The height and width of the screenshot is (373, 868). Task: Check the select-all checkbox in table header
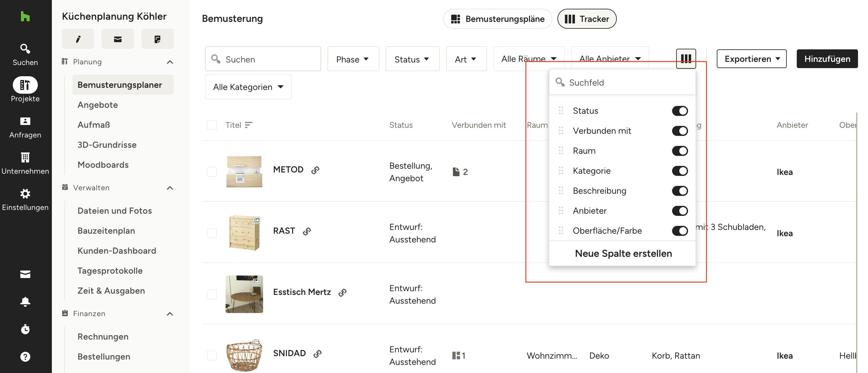pyautogui.click(x=212, y=125)
